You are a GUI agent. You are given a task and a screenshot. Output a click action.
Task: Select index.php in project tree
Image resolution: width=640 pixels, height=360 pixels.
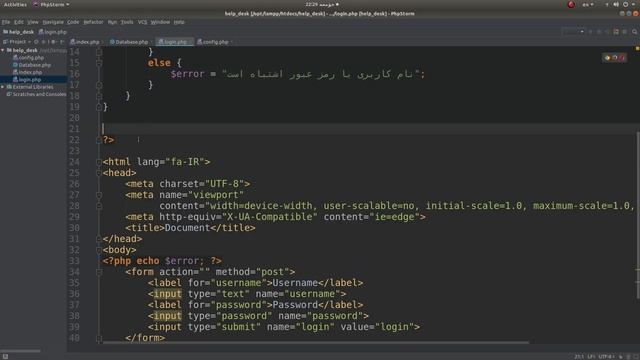(27, 72)
